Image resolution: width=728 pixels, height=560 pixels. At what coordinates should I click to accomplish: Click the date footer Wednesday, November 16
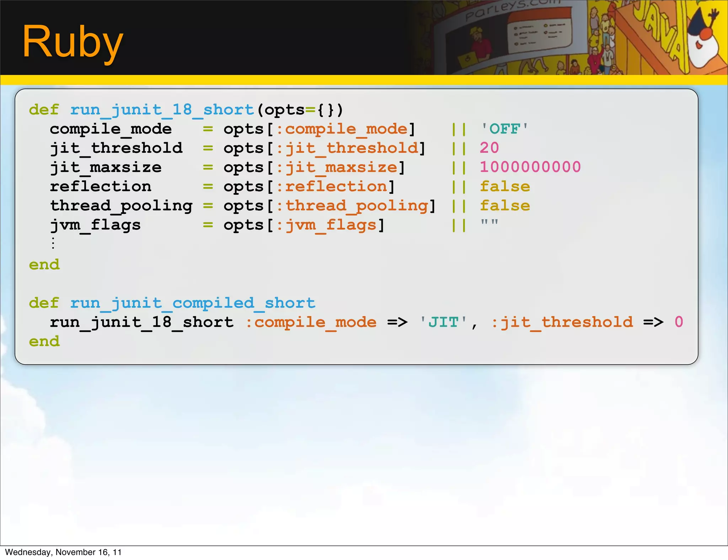(63, 552)
